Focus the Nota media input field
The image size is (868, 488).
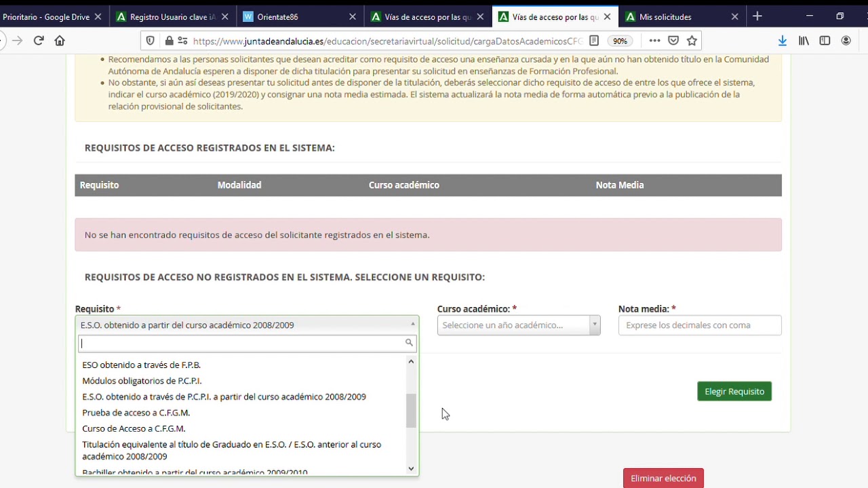[x=700, y=325]
